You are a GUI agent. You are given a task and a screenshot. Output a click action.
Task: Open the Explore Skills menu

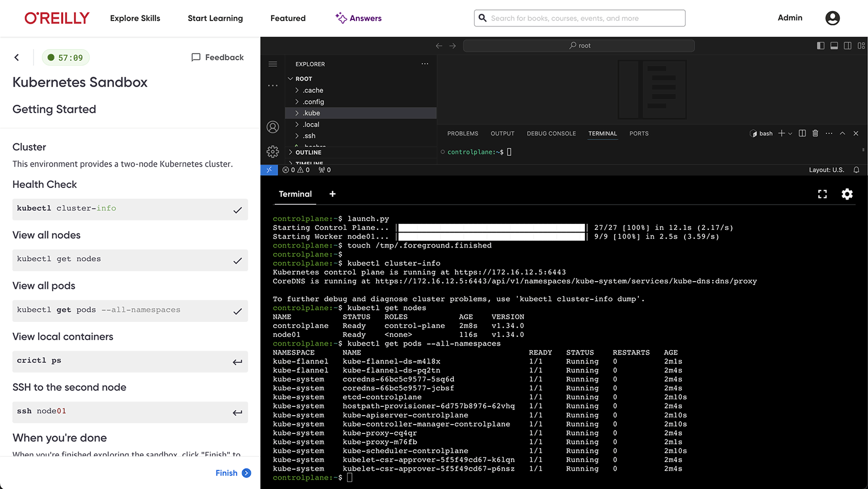pos(135,18)
